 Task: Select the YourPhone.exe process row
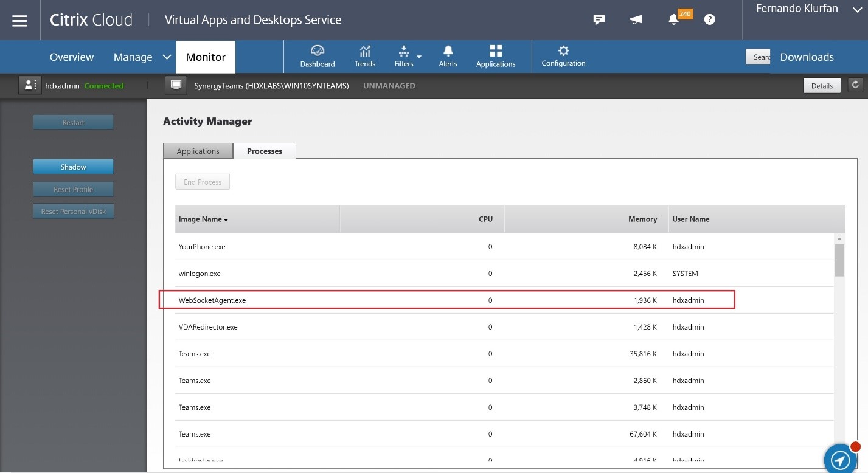[x=505, y=247]
